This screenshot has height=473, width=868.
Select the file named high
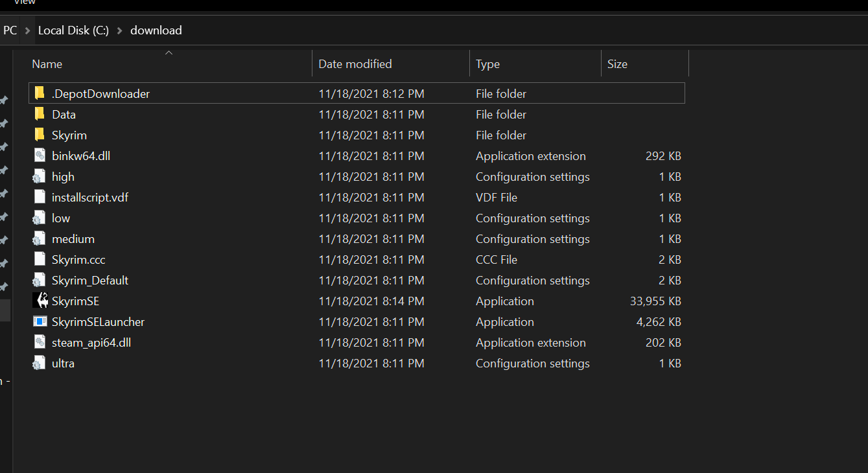click(x=63, y=177)
